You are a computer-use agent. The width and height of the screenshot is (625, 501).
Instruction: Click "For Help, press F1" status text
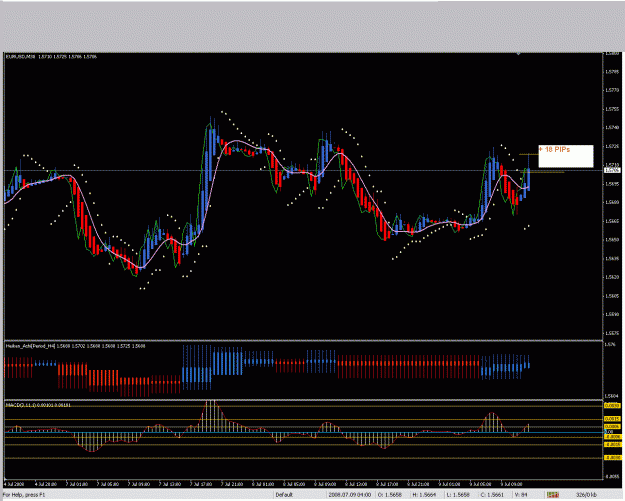[x=24, y=495]
